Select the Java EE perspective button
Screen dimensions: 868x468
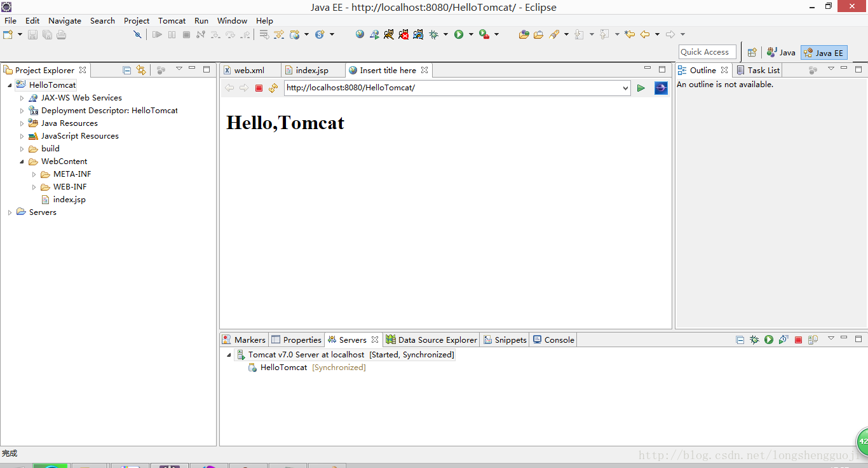click(x=824, y=53)
